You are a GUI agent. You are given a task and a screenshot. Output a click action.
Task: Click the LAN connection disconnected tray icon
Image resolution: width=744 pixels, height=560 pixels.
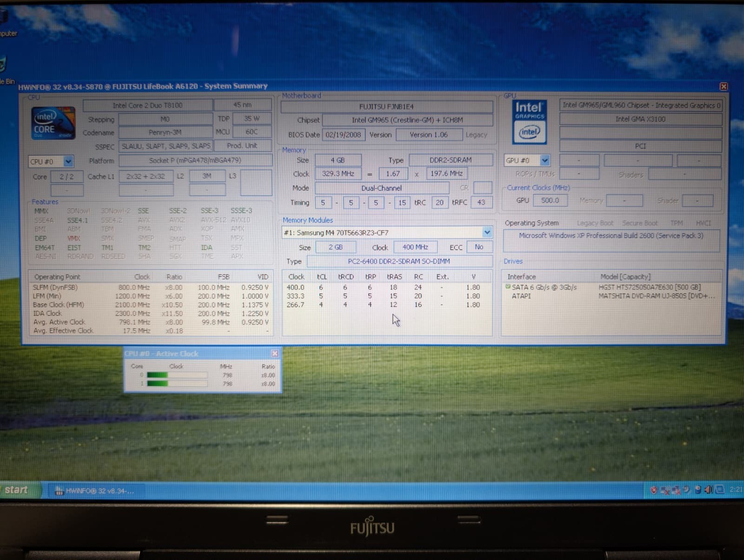click(675, 490)
